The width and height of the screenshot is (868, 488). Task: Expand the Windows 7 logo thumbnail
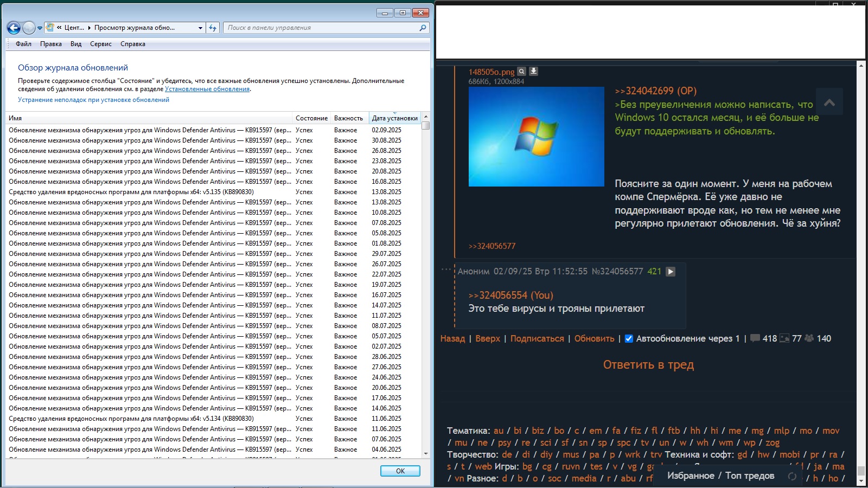pos(537,137)
